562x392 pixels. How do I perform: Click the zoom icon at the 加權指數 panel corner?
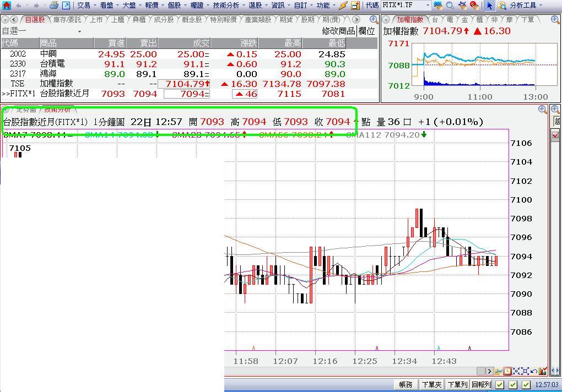pos(554,20)
